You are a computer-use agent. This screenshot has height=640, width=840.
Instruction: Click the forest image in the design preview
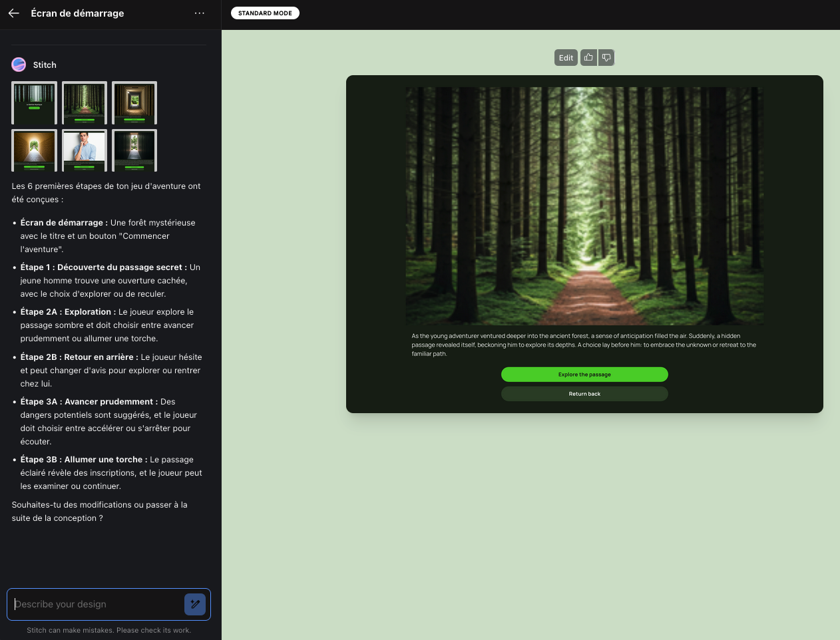(584, 206)
